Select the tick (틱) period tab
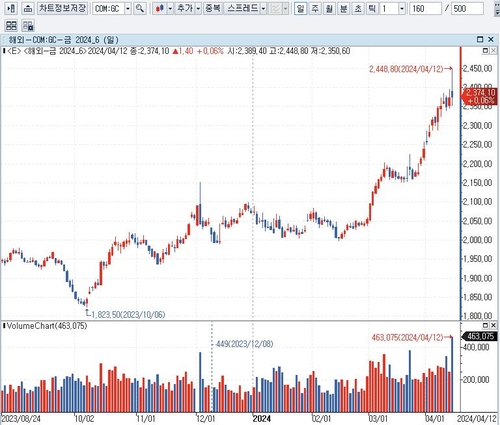 point(372,8)
